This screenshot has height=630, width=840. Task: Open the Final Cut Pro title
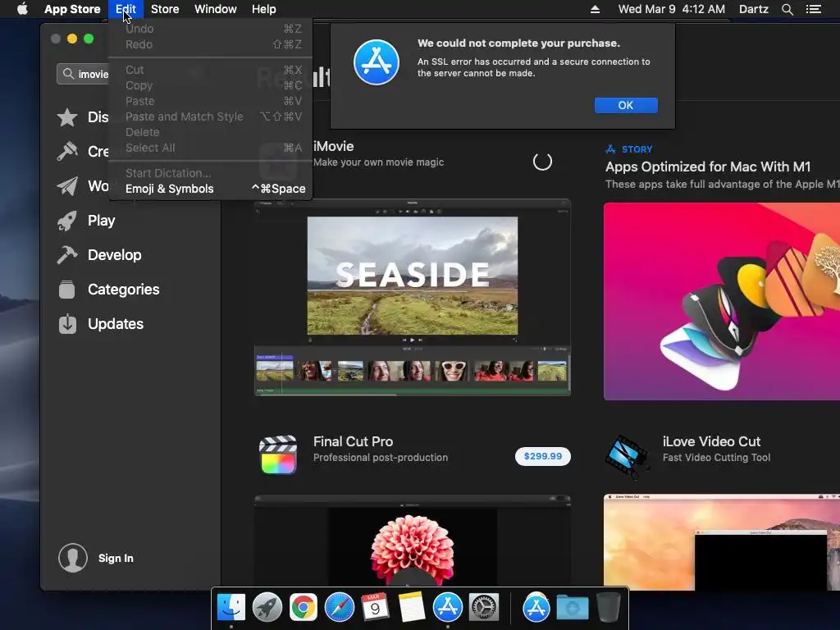click(x=353, y=441)
